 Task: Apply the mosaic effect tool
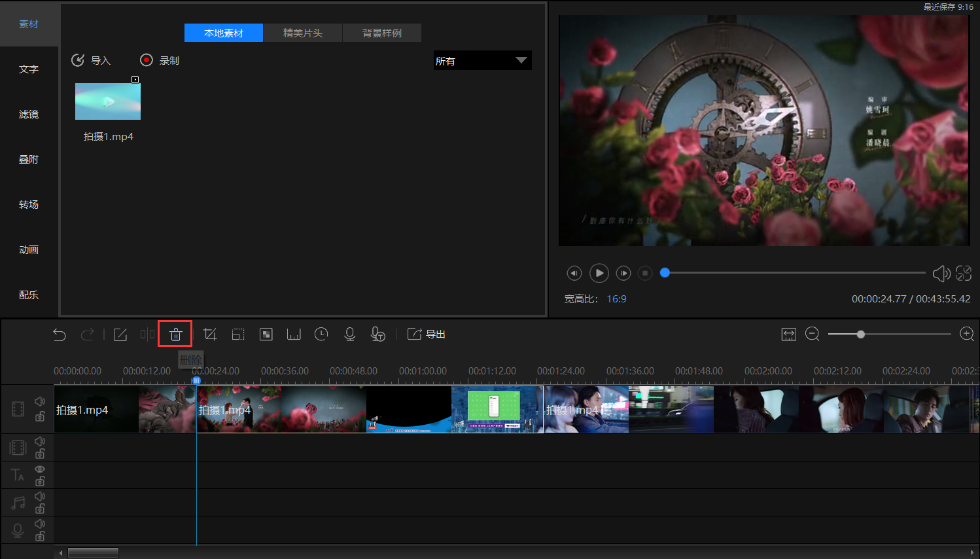coord(266,334)
